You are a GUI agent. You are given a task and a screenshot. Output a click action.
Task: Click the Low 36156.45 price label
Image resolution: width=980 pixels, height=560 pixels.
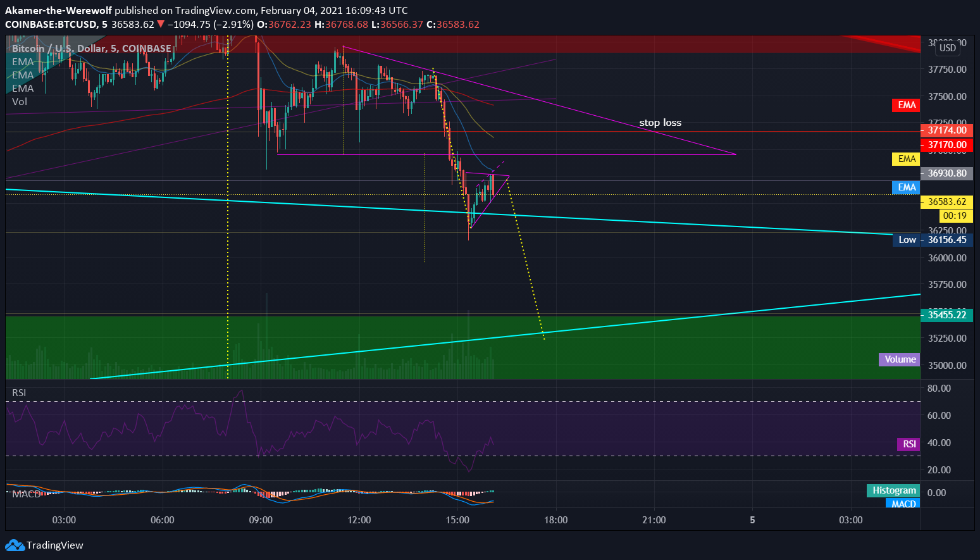933,240
